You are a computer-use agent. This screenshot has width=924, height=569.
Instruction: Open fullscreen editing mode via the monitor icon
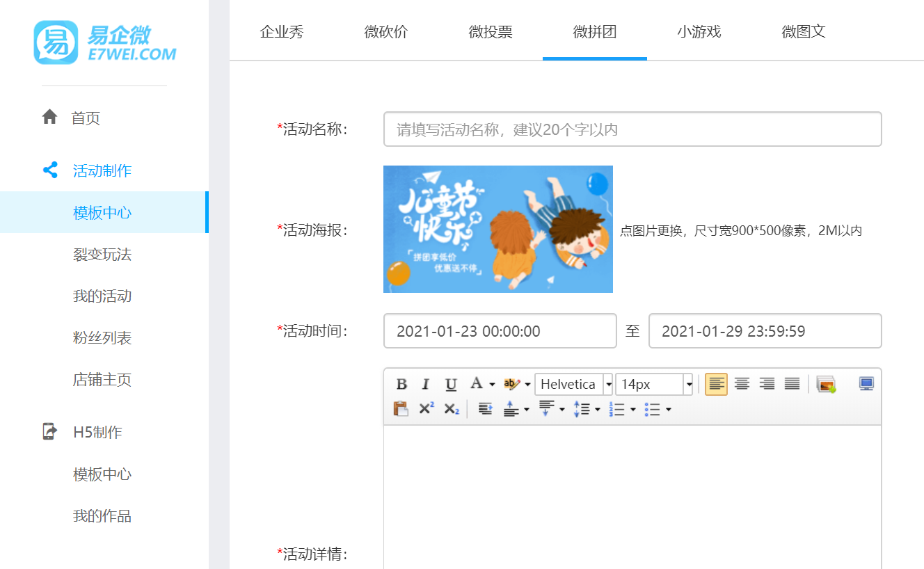click(x=866, y=383)
